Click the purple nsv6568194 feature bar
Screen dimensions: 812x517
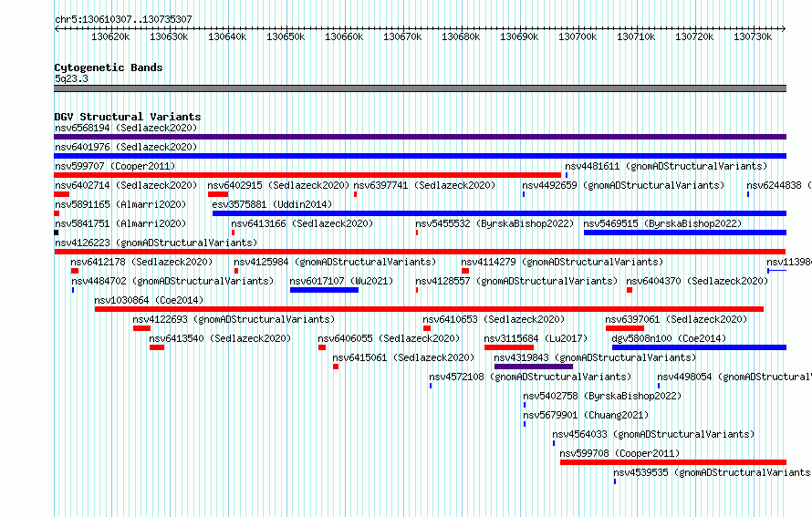[x=420, y=137]
